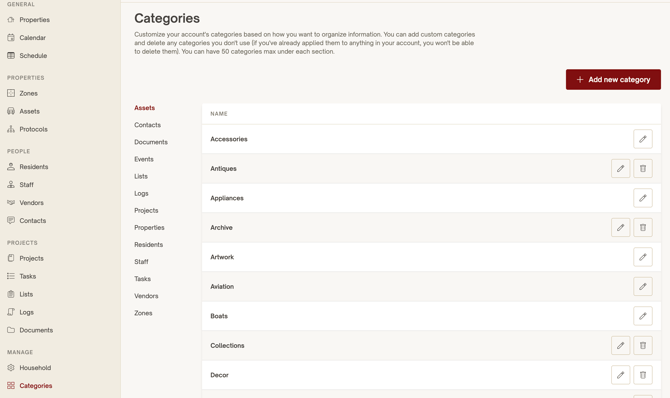Click the Aviation row name
The image size is (670, 398).
click(x=222, y=286)
